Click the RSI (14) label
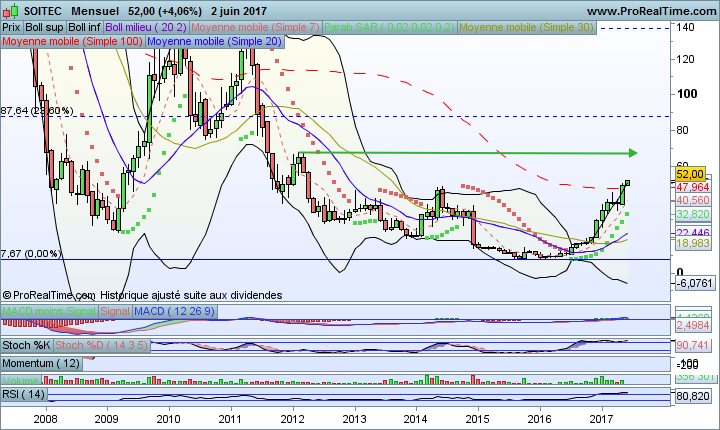This screenshot has width=720, height=430. [24, 394]
